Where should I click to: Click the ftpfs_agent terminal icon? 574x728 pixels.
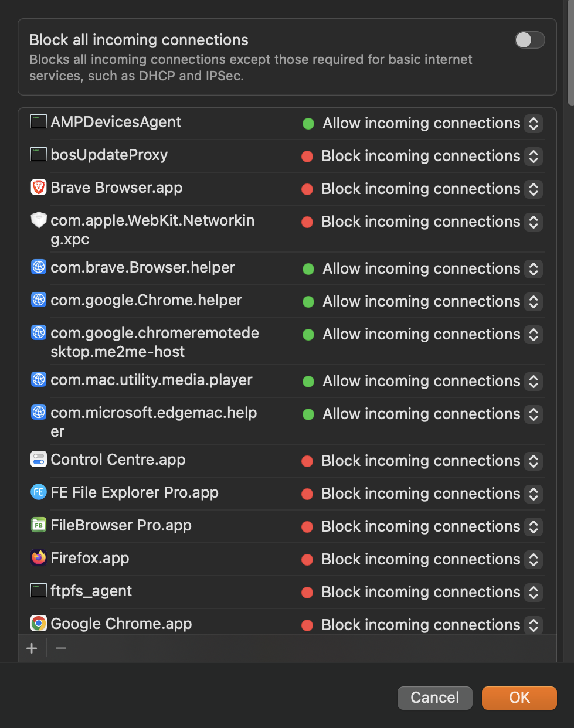pyautogui.click(x=39, y=591)
